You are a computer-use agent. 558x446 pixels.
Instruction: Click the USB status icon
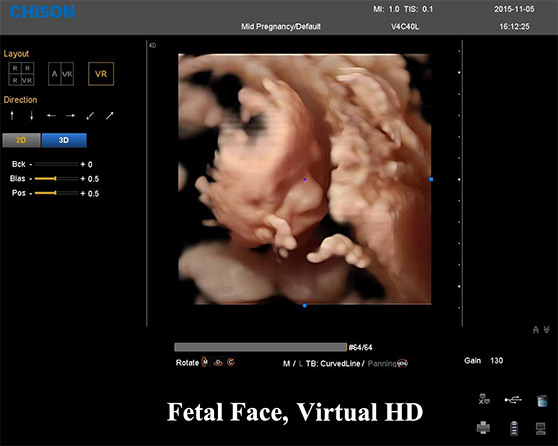(x=513, y=400)
